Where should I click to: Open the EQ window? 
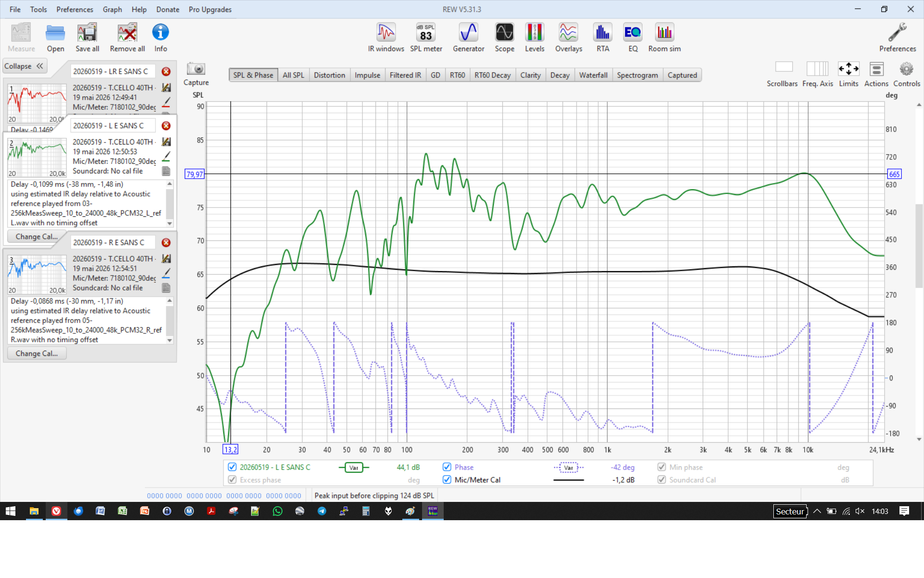pos(633,37)
